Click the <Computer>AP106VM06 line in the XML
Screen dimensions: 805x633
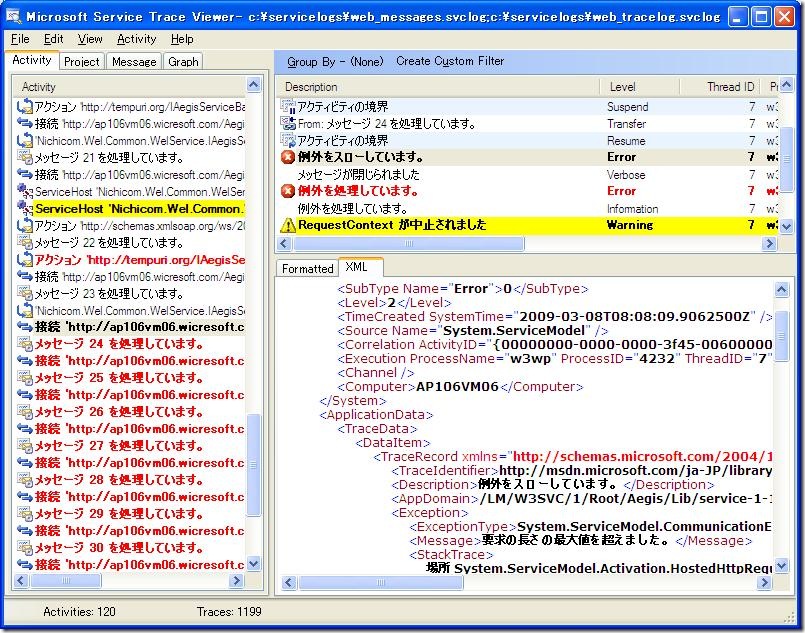(460, 387)
